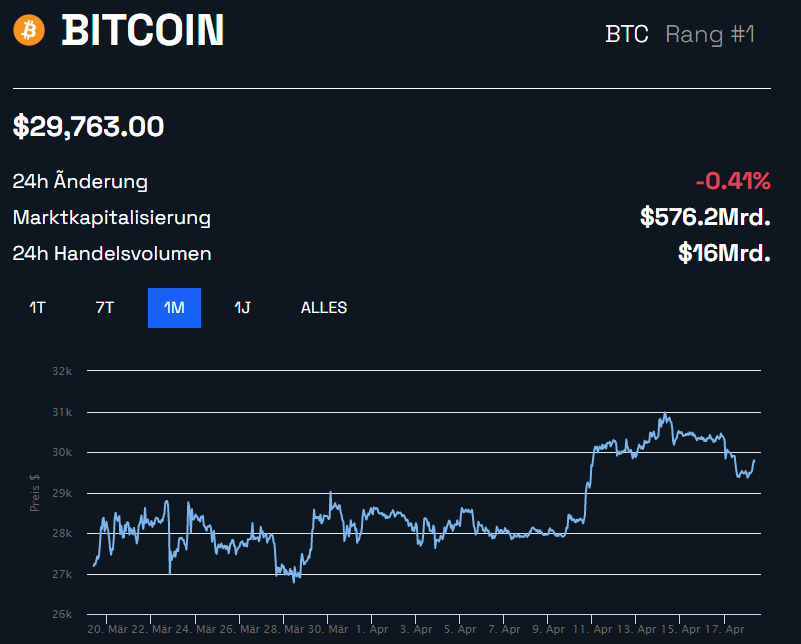This screenshot has width=801, height=644.
Task: Click the Marktkapitalisierung row
Action: coord(110,217)
